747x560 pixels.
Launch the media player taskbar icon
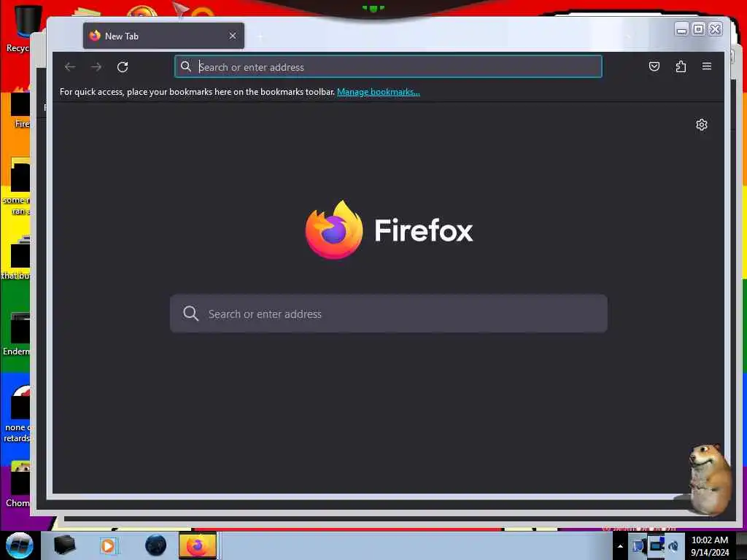point(108,545)
